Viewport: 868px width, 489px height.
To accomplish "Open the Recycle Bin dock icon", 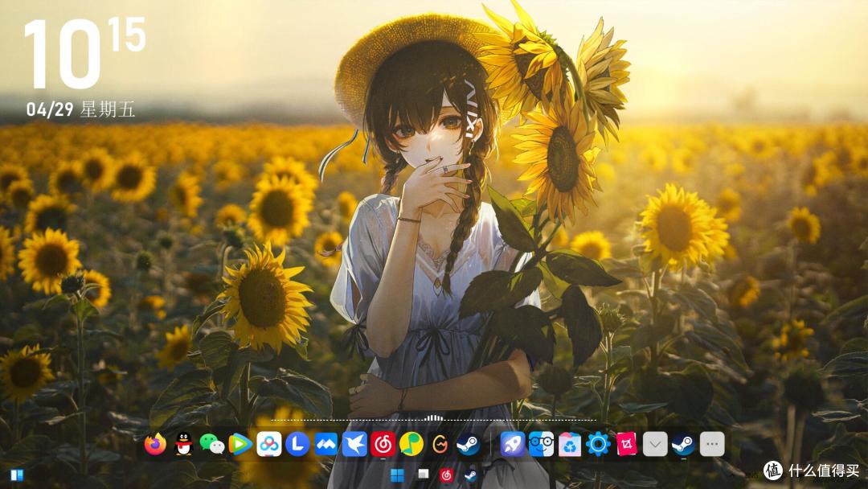I will 570,444.
